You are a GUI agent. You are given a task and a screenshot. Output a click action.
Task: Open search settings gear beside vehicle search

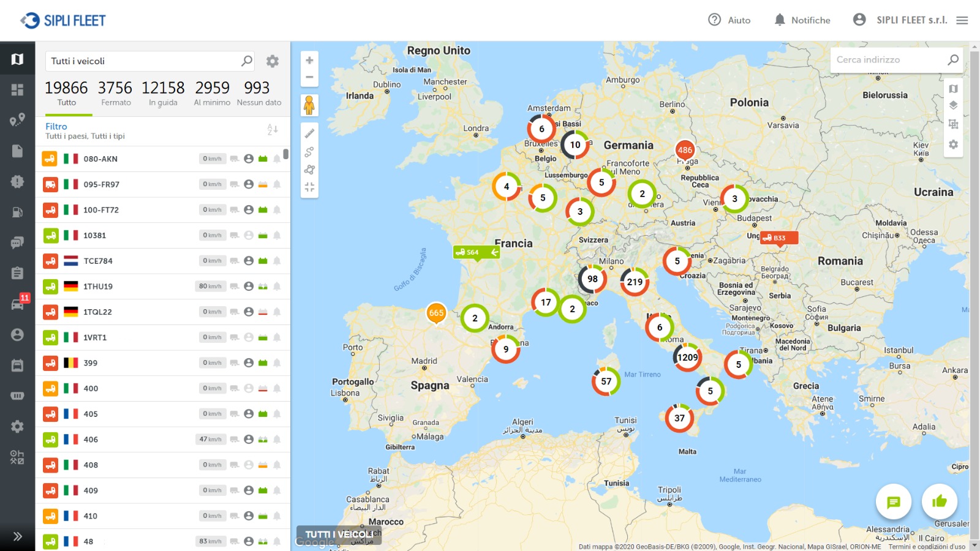(272, 61)
